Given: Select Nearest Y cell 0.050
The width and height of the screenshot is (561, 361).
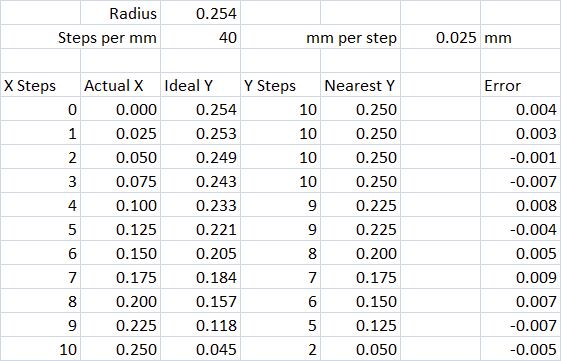Looking at the screenshot, I should pos(361,348).
